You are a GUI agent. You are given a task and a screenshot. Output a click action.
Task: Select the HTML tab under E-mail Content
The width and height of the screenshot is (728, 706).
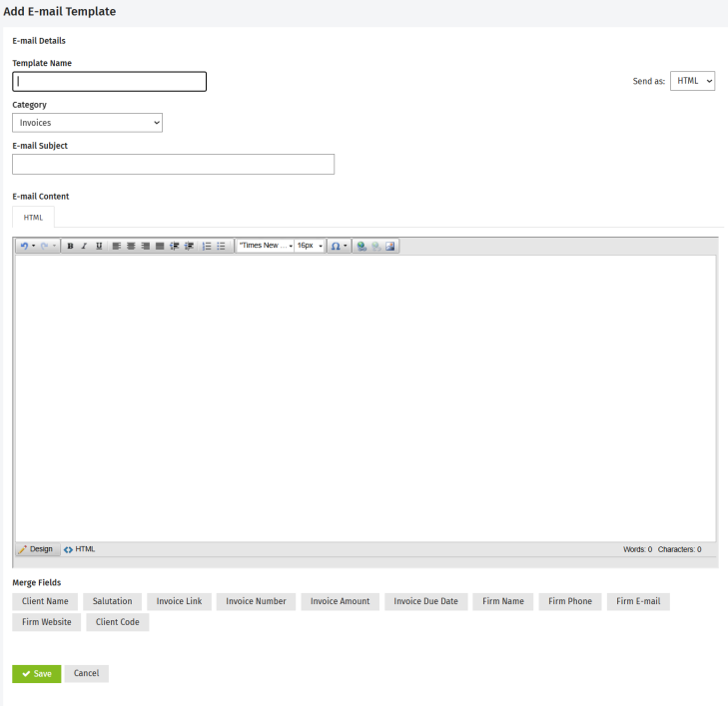[33, 217]
